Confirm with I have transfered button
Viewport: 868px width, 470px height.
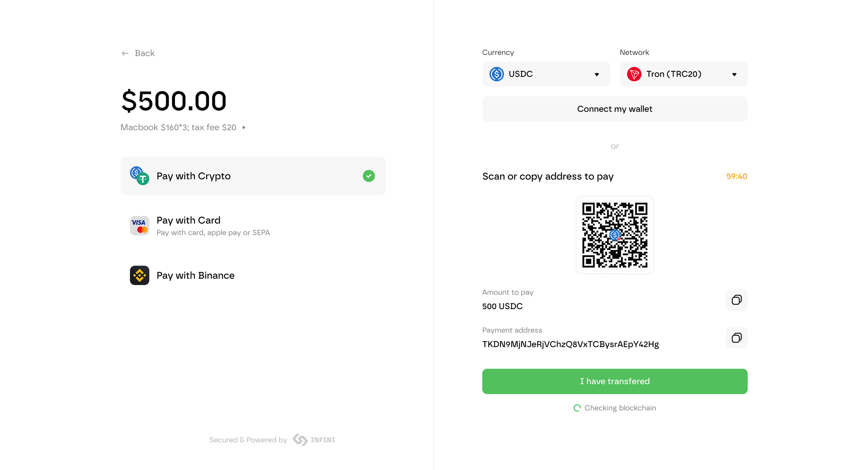(x=615, y=381)
